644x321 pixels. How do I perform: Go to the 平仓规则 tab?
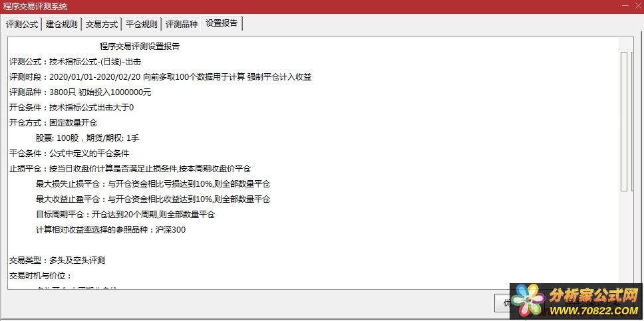(x=142, y=24)
